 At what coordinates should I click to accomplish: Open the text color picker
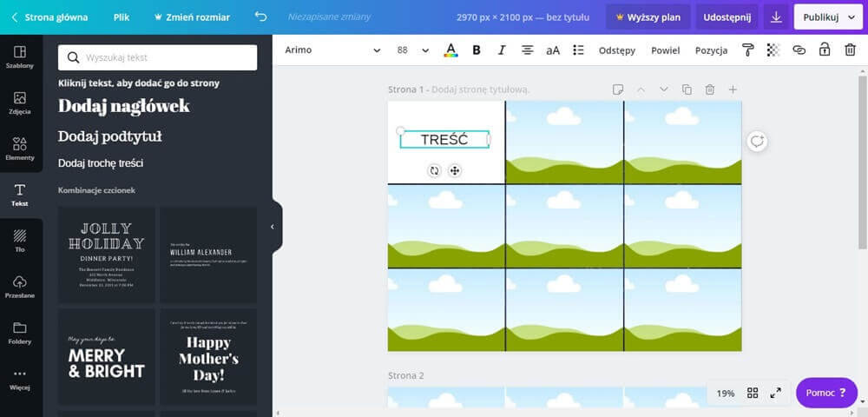click(x=450, y=50)
